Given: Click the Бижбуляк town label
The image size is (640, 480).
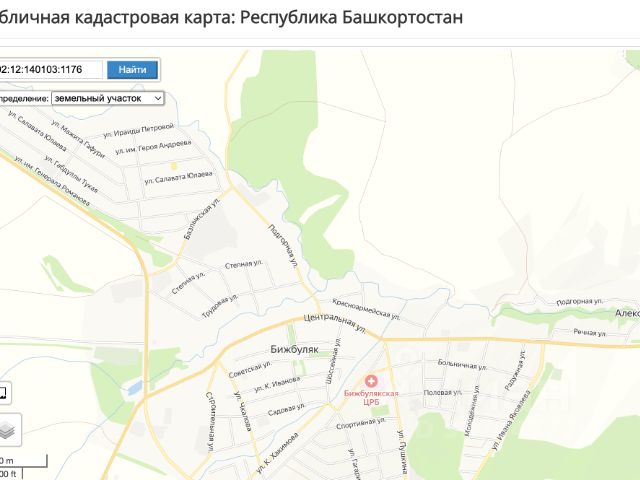Looking at the screenshot, I should coord(294,349).
